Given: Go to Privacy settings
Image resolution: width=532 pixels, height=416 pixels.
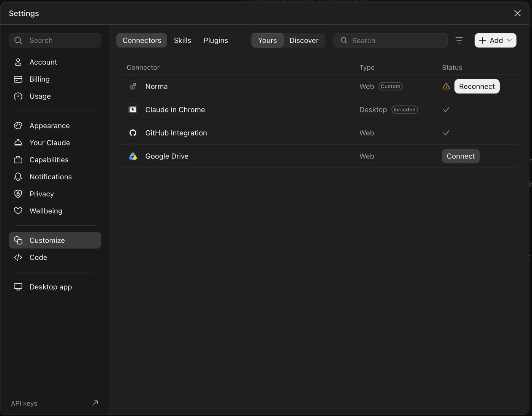Looking at the screenshot, I should click(55, 194).
